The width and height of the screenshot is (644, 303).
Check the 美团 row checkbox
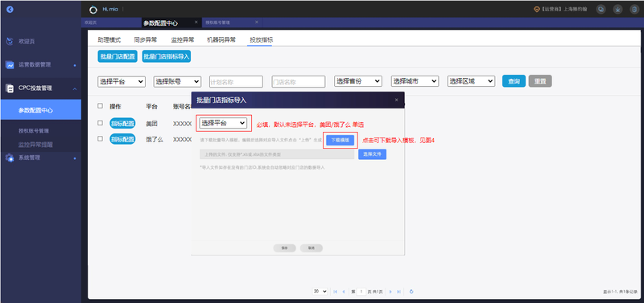tap(100, 123)
